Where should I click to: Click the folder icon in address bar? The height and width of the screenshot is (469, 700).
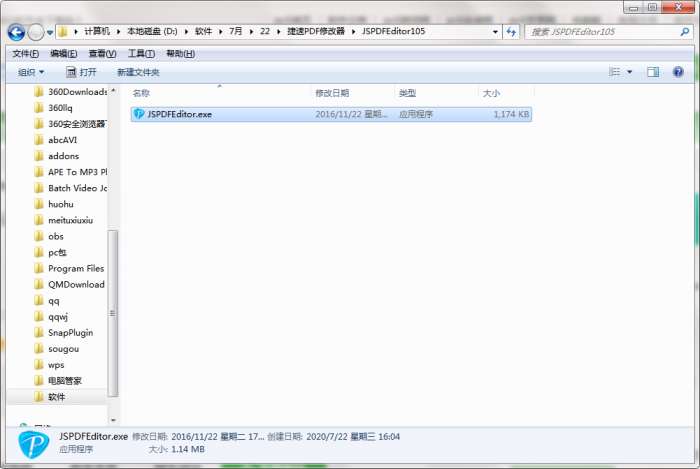tap(63, 31)
